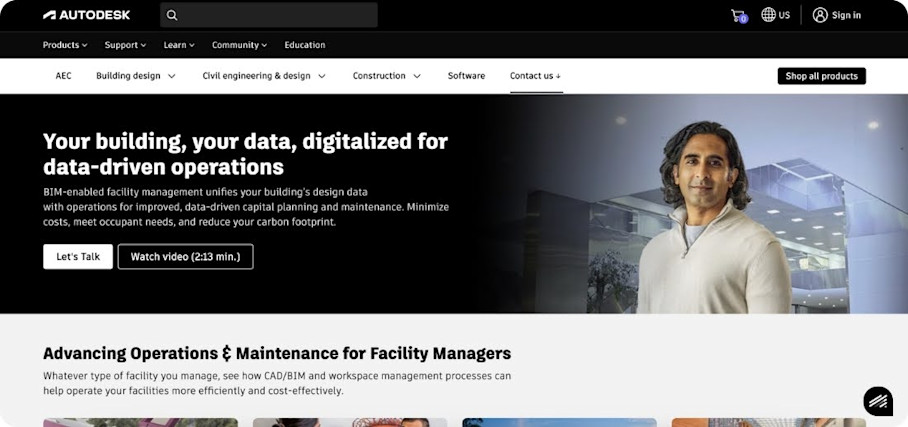Viewport: 908px width, 427px height.
Task: Open the chat assistant icon
Action: click(x=878, y=401)
